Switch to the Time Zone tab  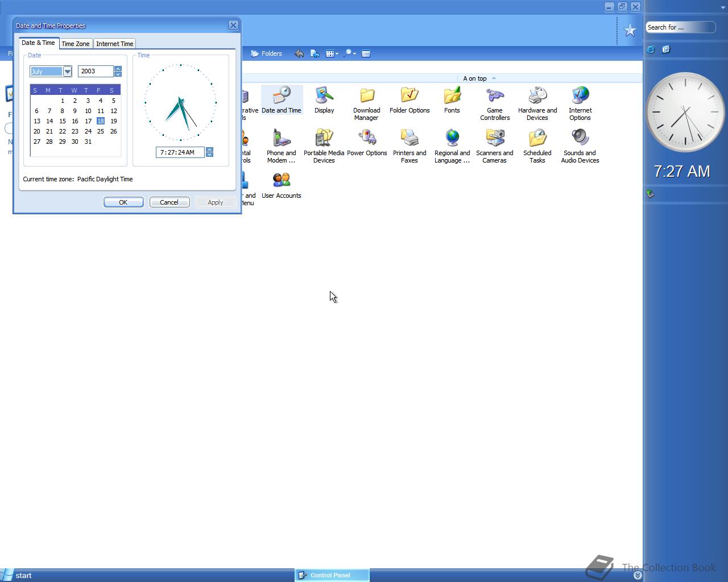[76, 44]
